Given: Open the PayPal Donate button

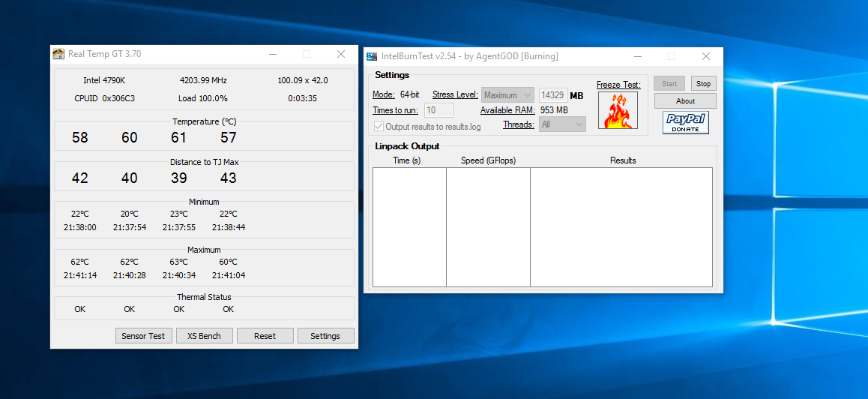Looking at the screenshot, I should pos(686,122).
